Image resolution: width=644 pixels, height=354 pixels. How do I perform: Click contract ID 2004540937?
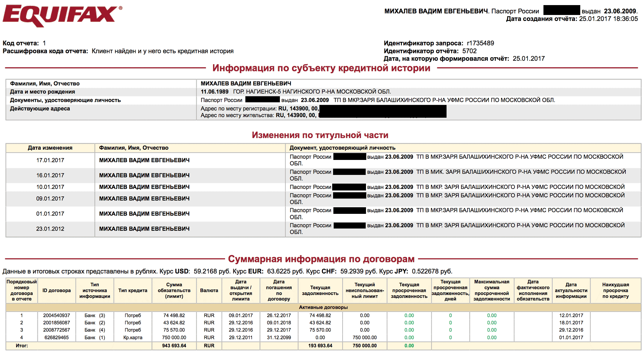point(56,315)
